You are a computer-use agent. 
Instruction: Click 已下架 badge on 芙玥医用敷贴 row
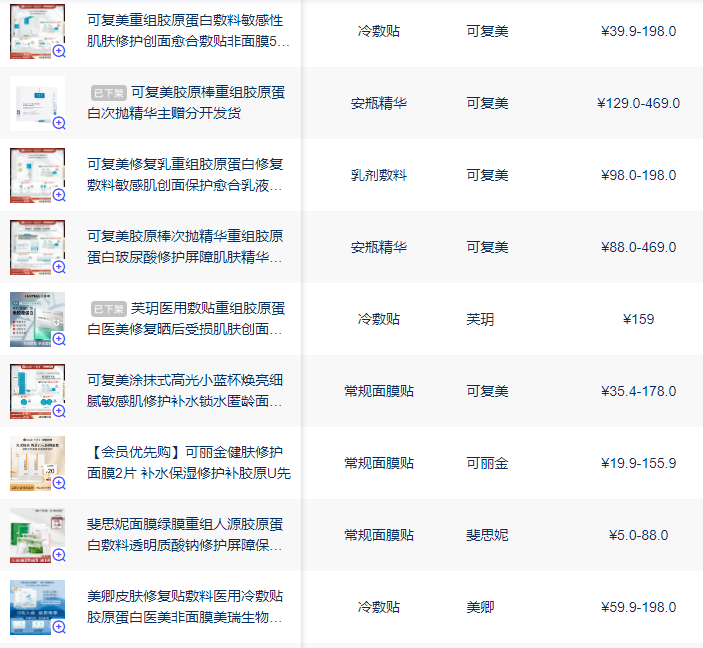click(109, 309)
